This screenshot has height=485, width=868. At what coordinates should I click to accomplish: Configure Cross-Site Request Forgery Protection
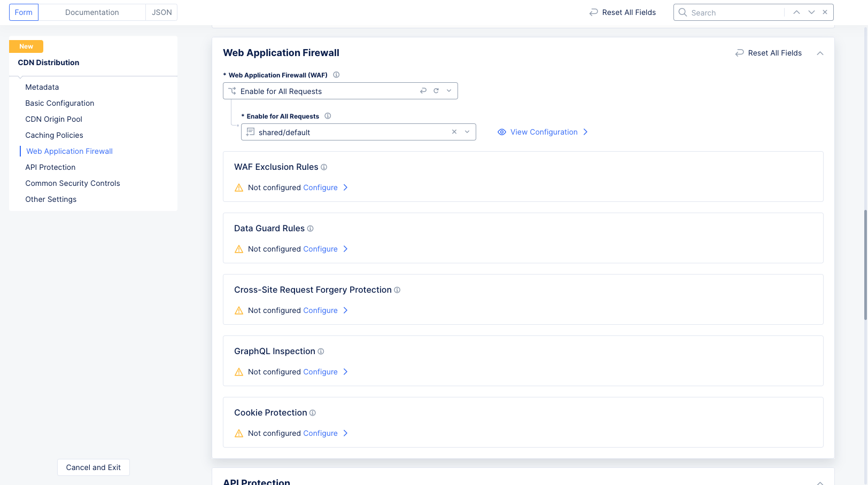coord(320,310)
